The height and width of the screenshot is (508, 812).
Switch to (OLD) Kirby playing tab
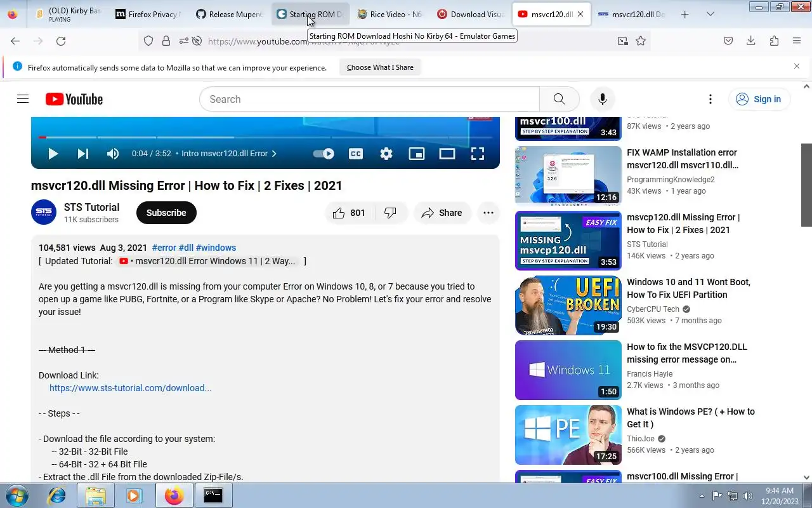tap(68, 14)
